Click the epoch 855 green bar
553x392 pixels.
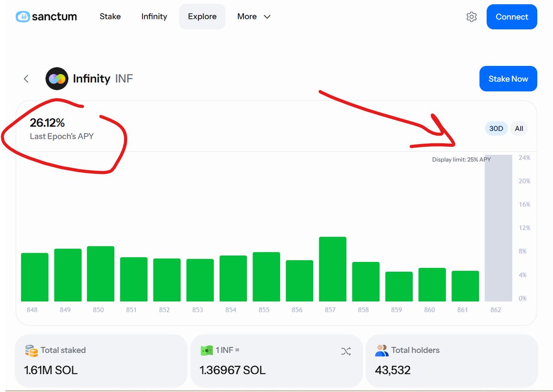click(266, 277)
